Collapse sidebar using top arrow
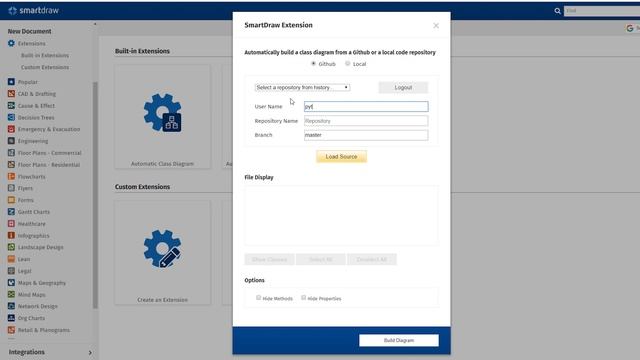The width and height of the screenshot is (640, 360). (95, 24)
